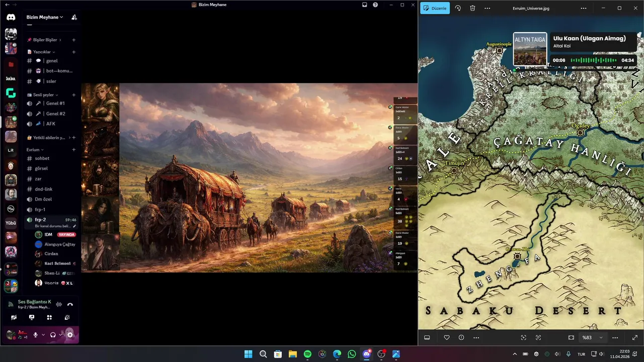Open the taskbar clock and date
Viewport: 644px width, 362px height.
(x=620, y=354)
